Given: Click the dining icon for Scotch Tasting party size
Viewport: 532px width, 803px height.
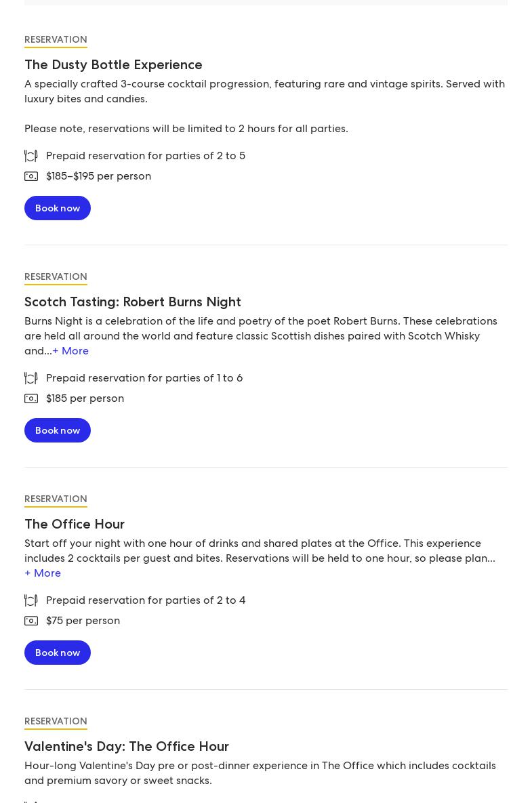Looking at the screenshot, I should coord(31,378).
